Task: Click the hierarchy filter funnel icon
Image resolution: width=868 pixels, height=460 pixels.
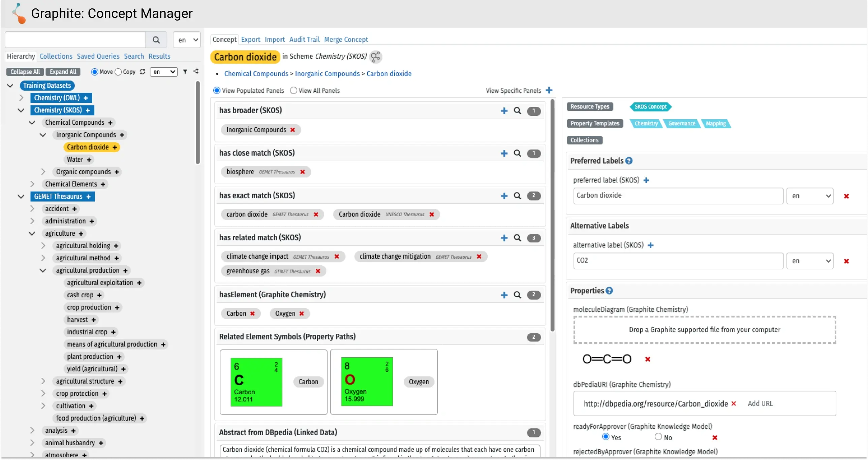Action: click(x=185, y=71)
